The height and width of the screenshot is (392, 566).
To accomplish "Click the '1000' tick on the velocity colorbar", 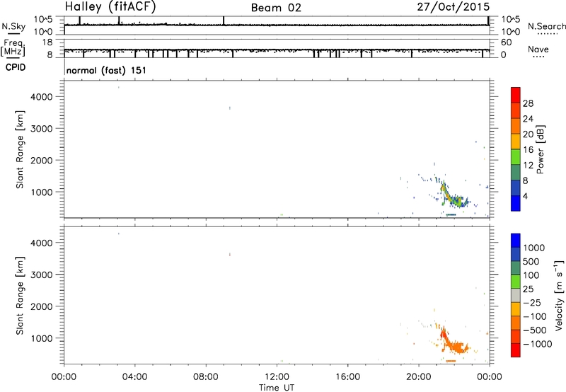I will (534, 248).
